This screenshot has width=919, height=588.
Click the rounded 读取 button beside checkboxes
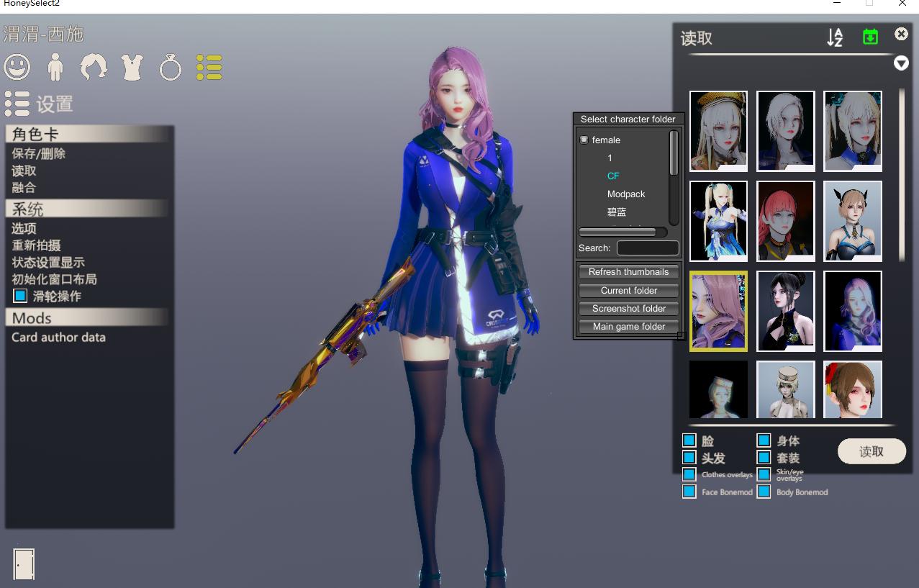872,451
